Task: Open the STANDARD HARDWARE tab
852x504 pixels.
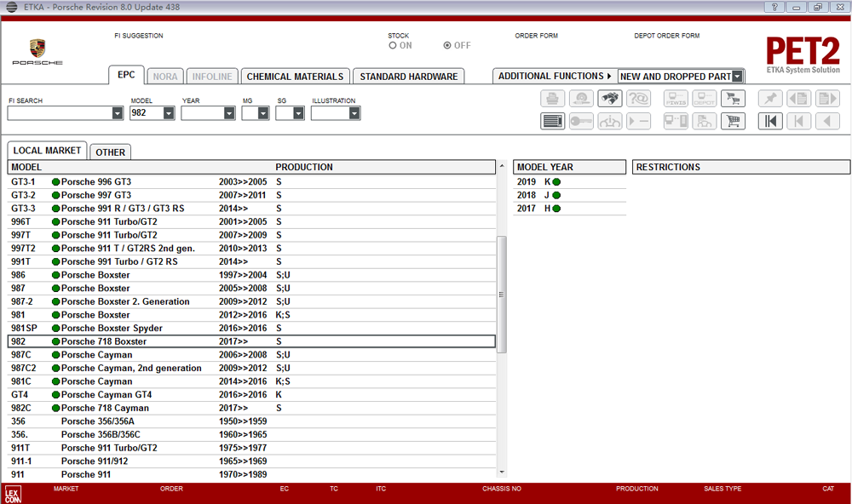Action: 409,77
